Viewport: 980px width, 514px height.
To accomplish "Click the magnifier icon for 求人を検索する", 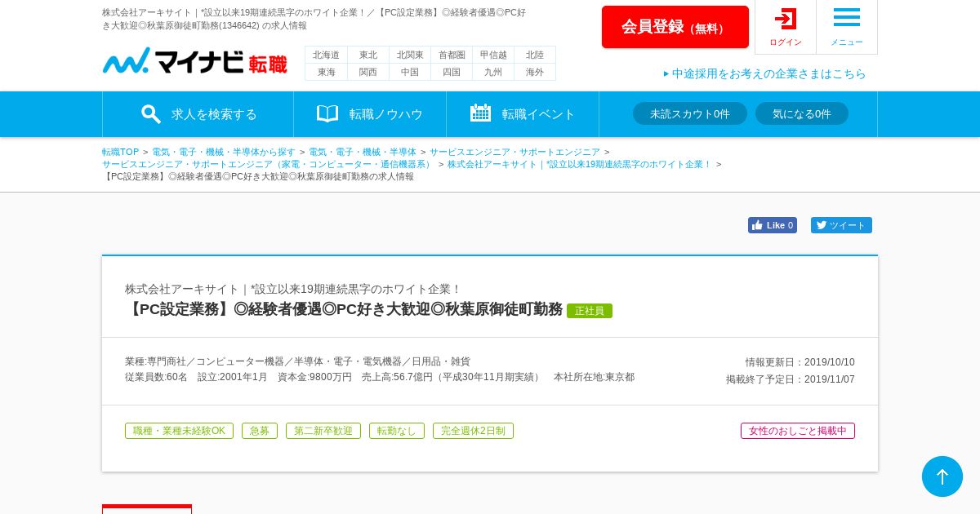I will click(x=151, y=114).
